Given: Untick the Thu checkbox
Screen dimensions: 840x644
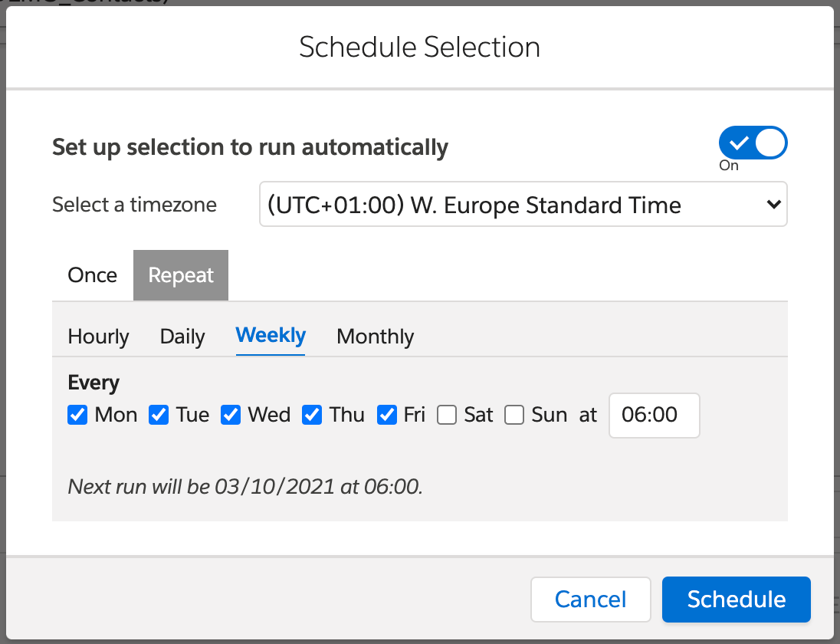Looking at the screenshot, I should click(312, 415).
